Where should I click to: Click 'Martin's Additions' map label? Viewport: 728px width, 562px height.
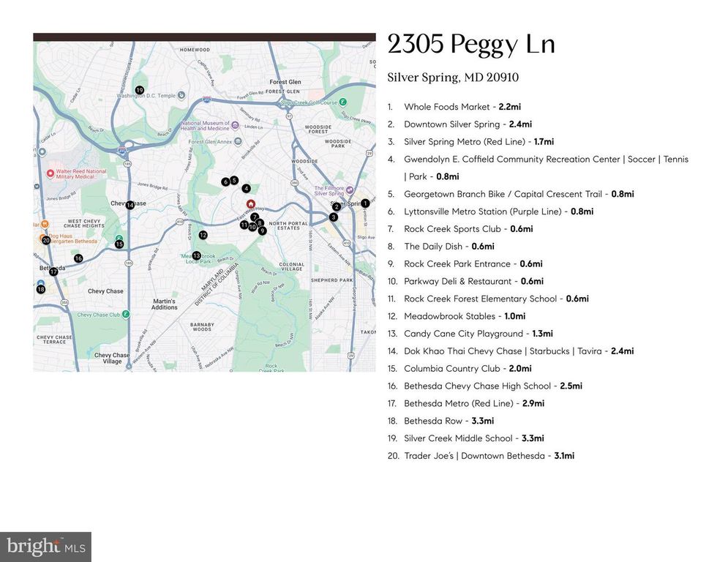165,304
